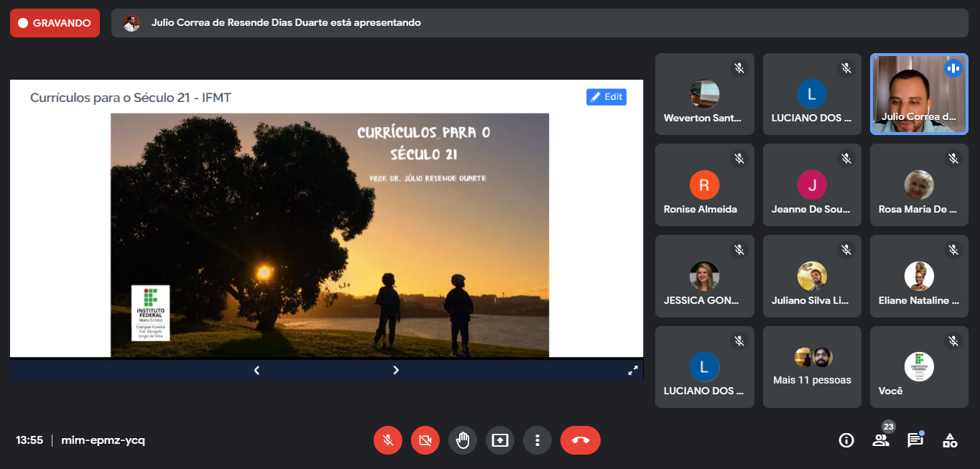Viewport: 980px width, 469px height.
Task: Go to the next slide arrow
Action: coord(396,371)
